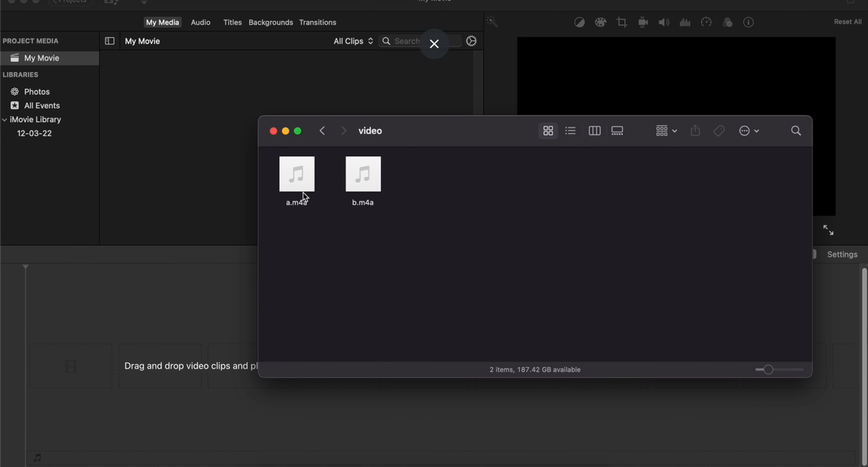Image resolution: width=868 pixels, height=467 pixels.
Task: Open timeline Settings
Action: 842,254
